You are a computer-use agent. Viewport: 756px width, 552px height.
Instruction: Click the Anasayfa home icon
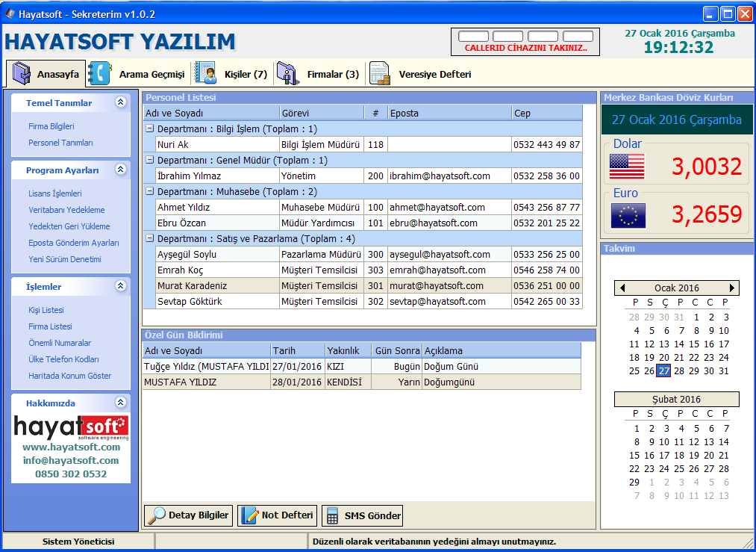tap(21, 74)
